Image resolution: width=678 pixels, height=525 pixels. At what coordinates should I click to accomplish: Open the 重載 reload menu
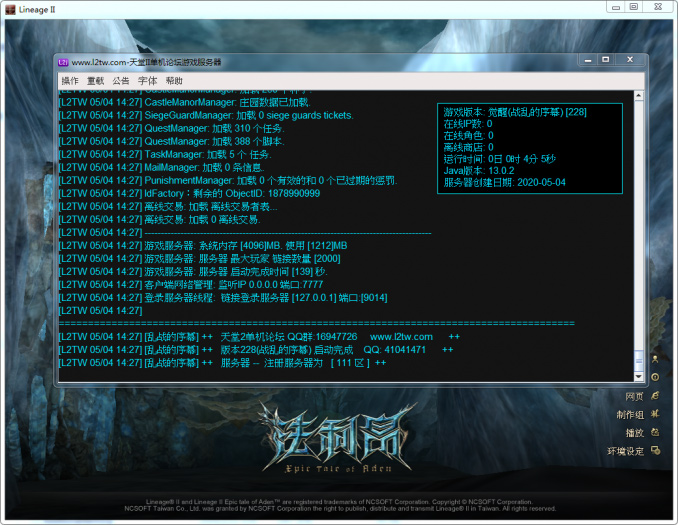click(x=95, y=81)
